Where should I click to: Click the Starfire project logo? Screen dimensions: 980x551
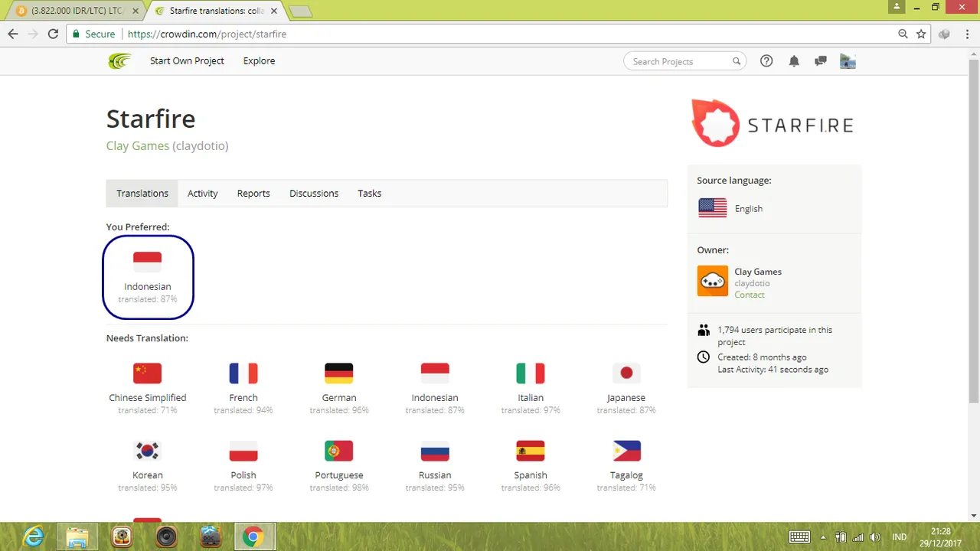(772, 123)
